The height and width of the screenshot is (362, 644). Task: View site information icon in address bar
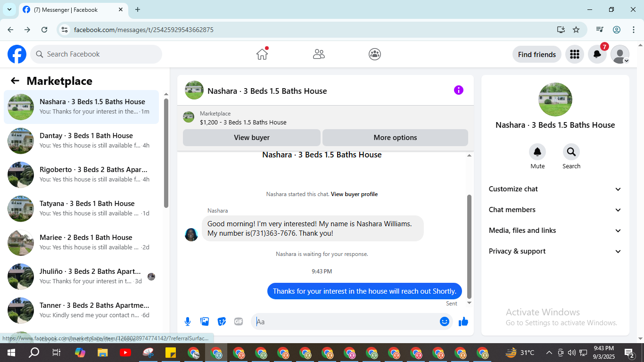[65, 30]
